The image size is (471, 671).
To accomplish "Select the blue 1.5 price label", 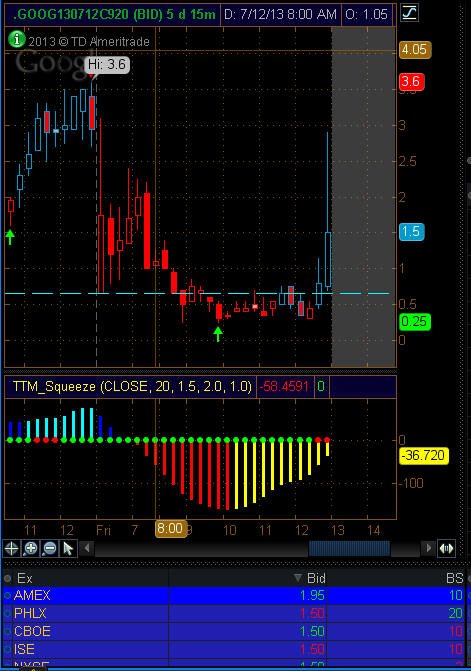I will point(411,232).
